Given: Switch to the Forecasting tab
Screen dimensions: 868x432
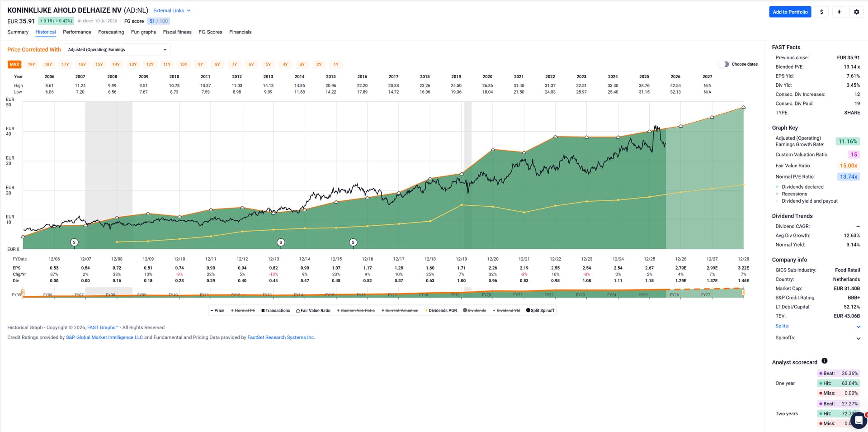Looking at the screenshot, I should 111,32.
